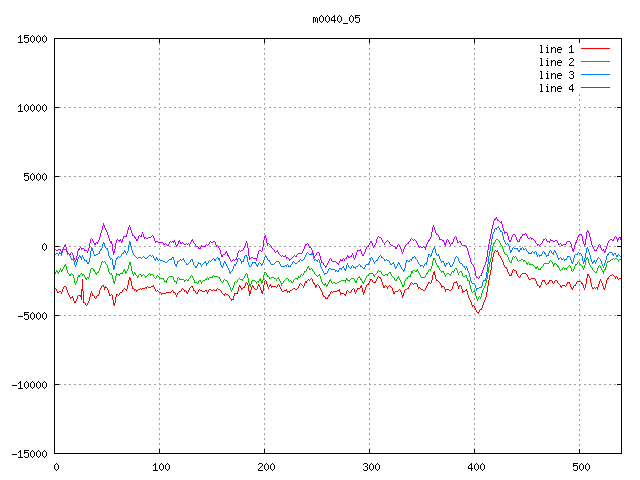Click the blue line 3 legend sample
Viewport: 640px width, 480px height.
pos(595,75)
